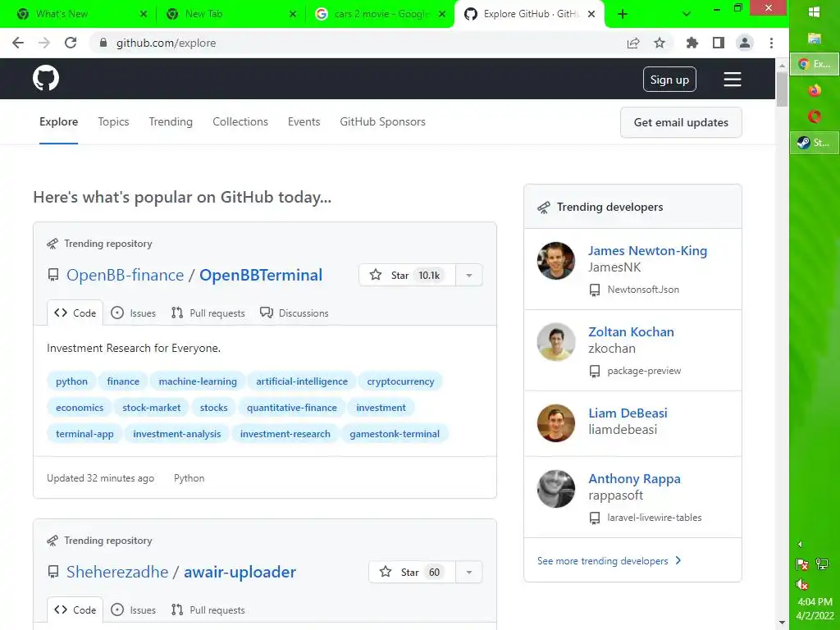
Task: Open the OpenBBTerminal repository link
Action: pos(261,275)
